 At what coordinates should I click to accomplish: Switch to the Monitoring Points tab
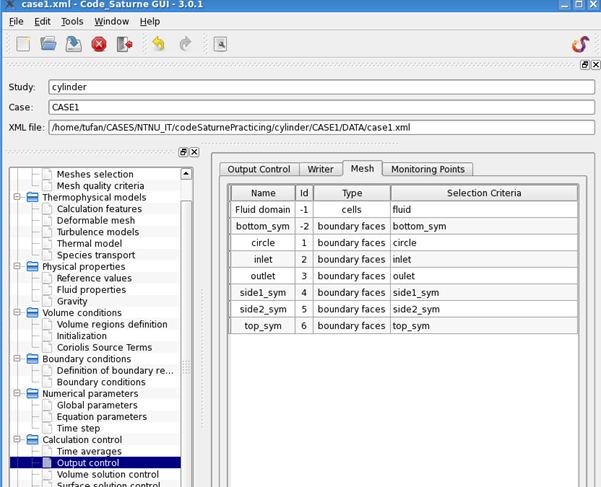point(428,169)
